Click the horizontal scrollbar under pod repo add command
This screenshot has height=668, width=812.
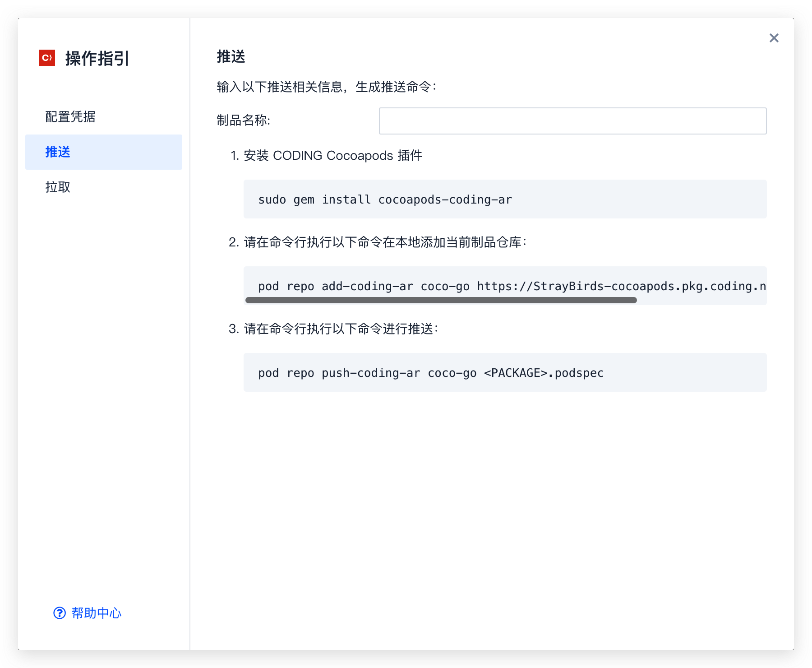click(441, 300)
